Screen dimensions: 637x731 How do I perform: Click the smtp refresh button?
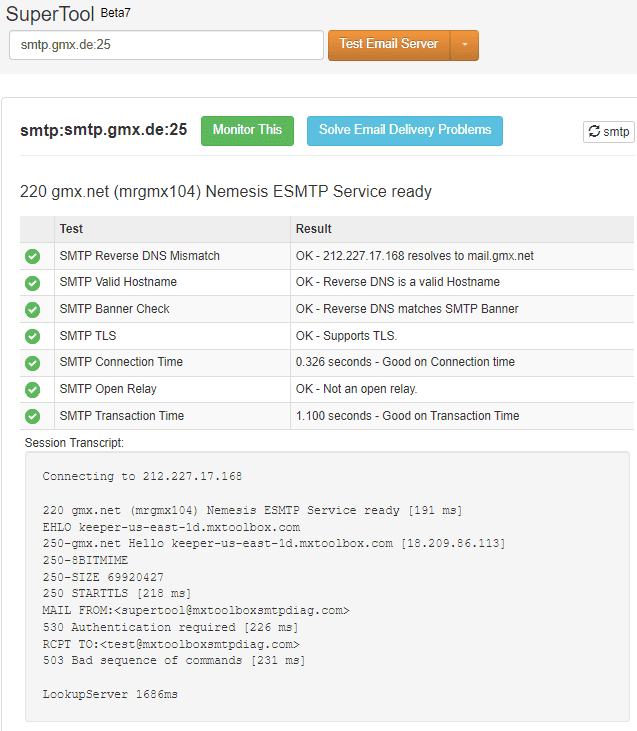pos(609,132)
